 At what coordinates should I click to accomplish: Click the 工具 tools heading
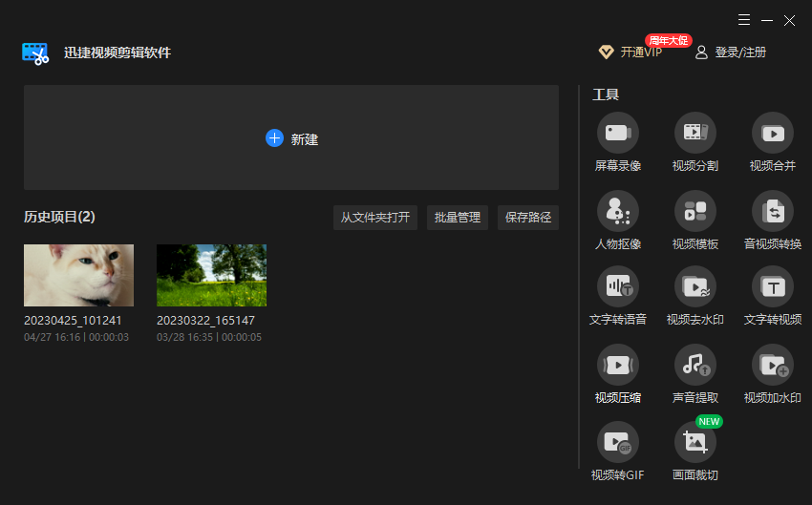click(606, 95)
